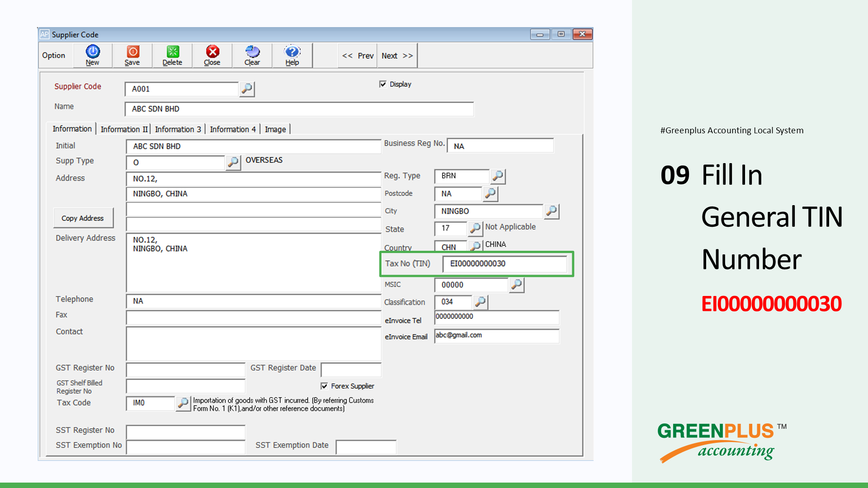Click the Tax Code field IM0

point(151,403)
